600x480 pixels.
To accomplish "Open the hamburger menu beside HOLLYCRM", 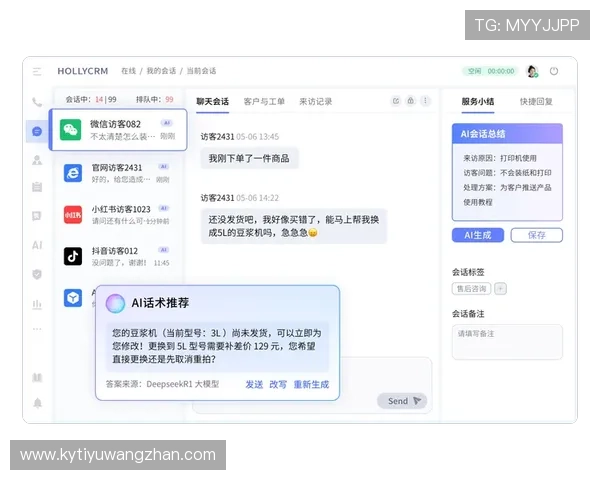I will pos(37,72).
